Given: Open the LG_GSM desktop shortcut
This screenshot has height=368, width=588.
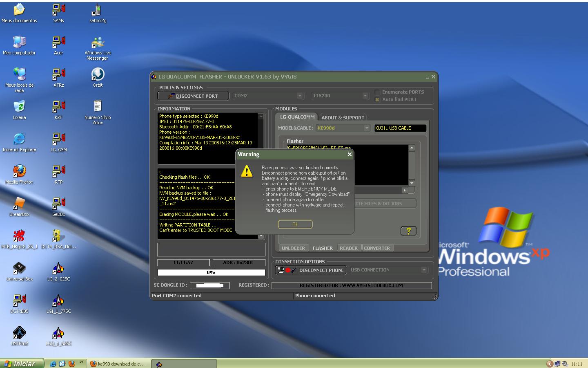Looking at the screenshot, I should click(58, 142).
